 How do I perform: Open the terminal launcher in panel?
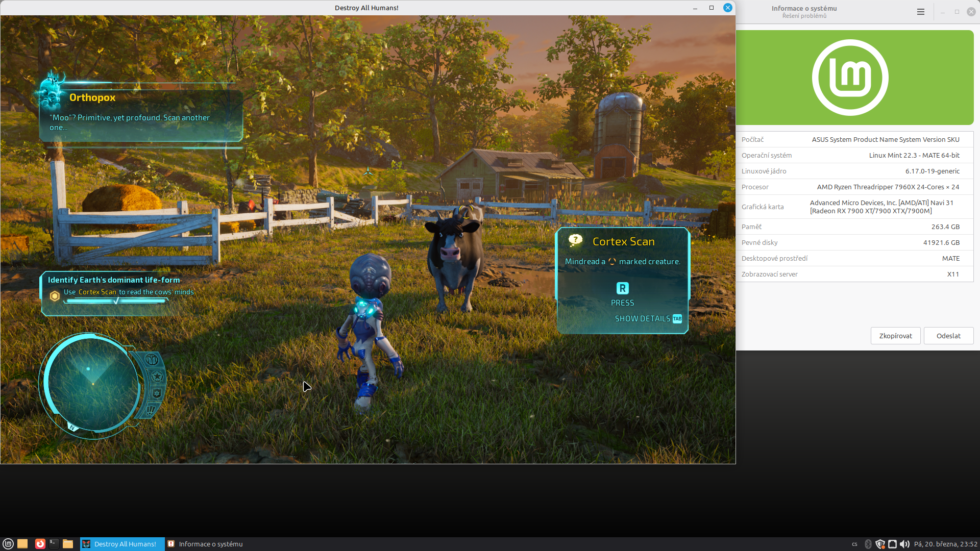click(x=54, y=544)
